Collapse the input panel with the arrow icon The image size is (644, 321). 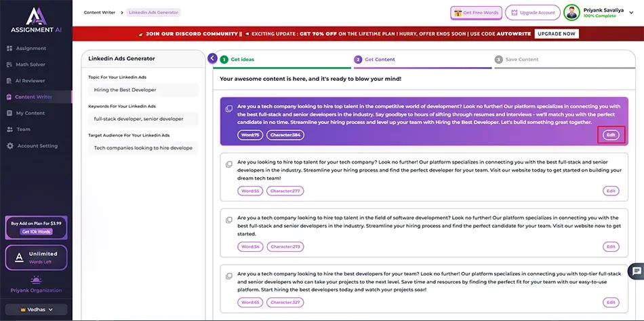[213, 58]
